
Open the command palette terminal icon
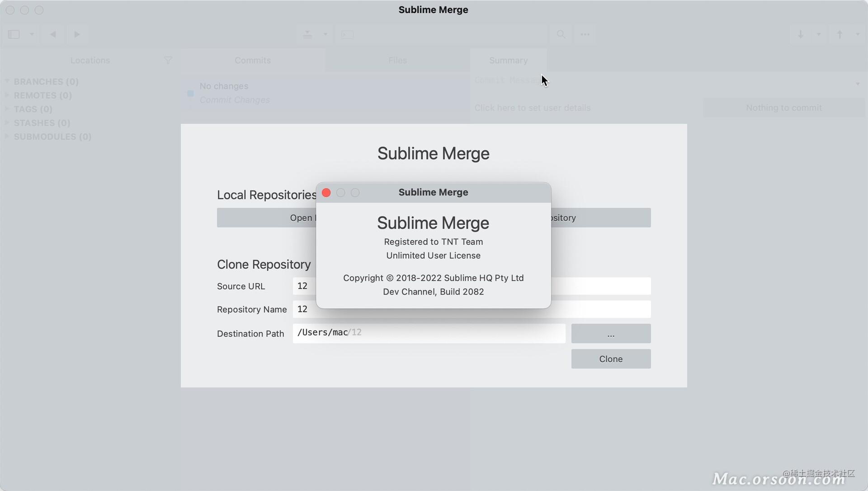[x=347, y=34]
